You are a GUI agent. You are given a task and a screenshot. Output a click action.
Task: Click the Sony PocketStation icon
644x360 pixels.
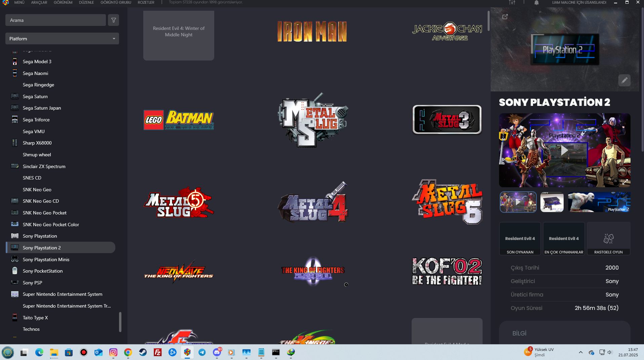pos(15,271)
